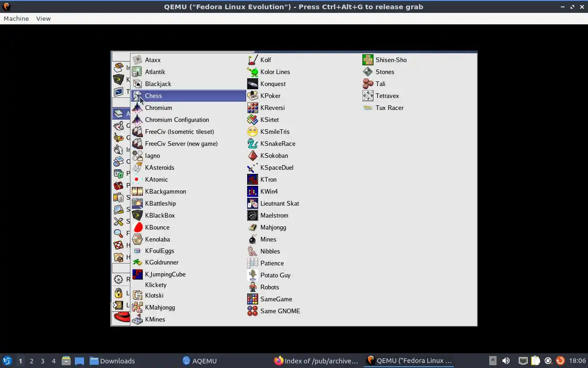Click the KAsteroids icon

[x=137, y=167]
